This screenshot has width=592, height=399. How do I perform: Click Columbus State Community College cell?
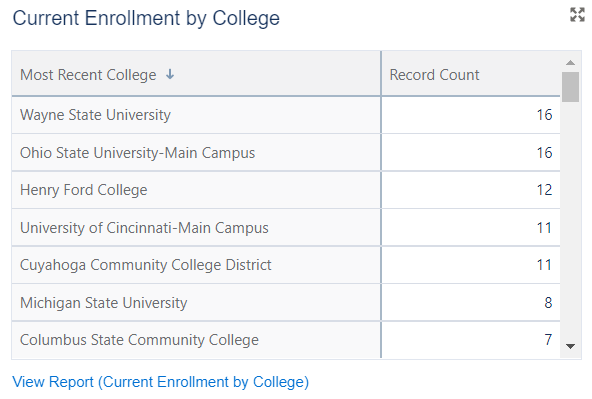pyautogui.click(x=196, y=340)
